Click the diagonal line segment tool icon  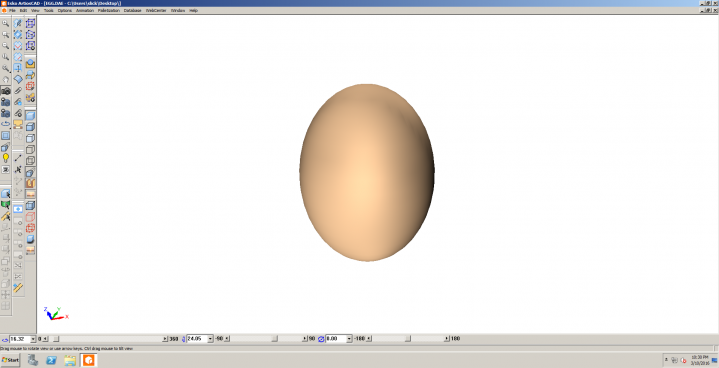(18, 158)
